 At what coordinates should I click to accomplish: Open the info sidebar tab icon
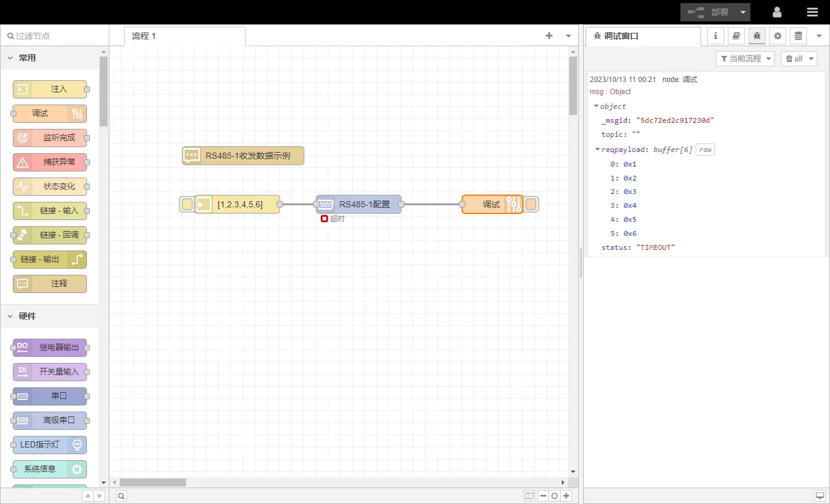point(715,36)
